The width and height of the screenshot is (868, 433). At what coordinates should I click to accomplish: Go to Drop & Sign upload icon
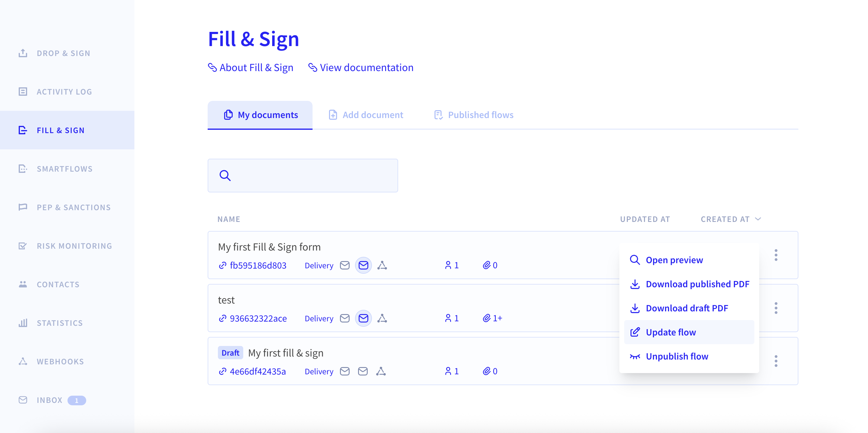coord(23,53)
